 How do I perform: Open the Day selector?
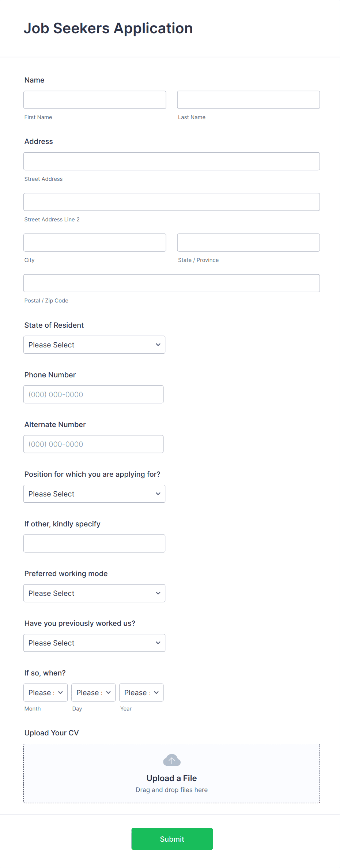pyautogui.click(x=93, y=692)
